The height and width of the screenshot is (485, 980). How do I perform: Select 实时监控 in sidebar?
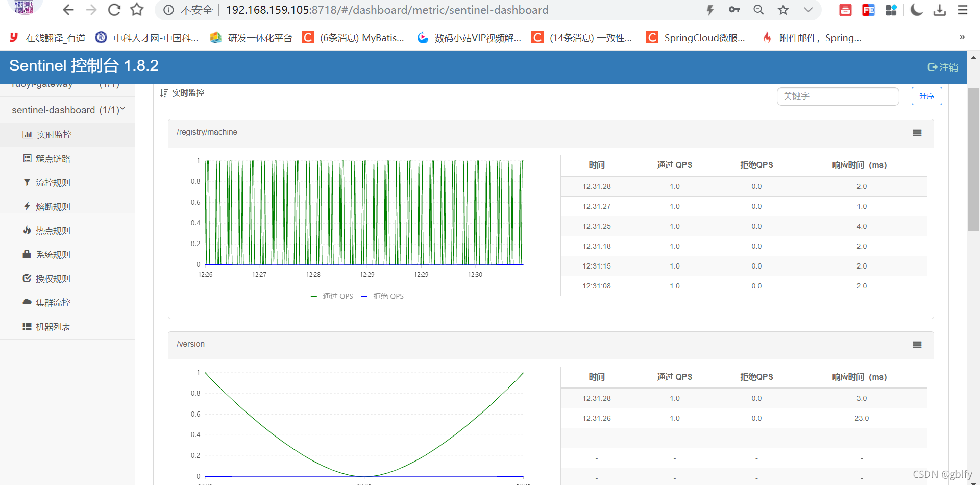pos(67,135)
